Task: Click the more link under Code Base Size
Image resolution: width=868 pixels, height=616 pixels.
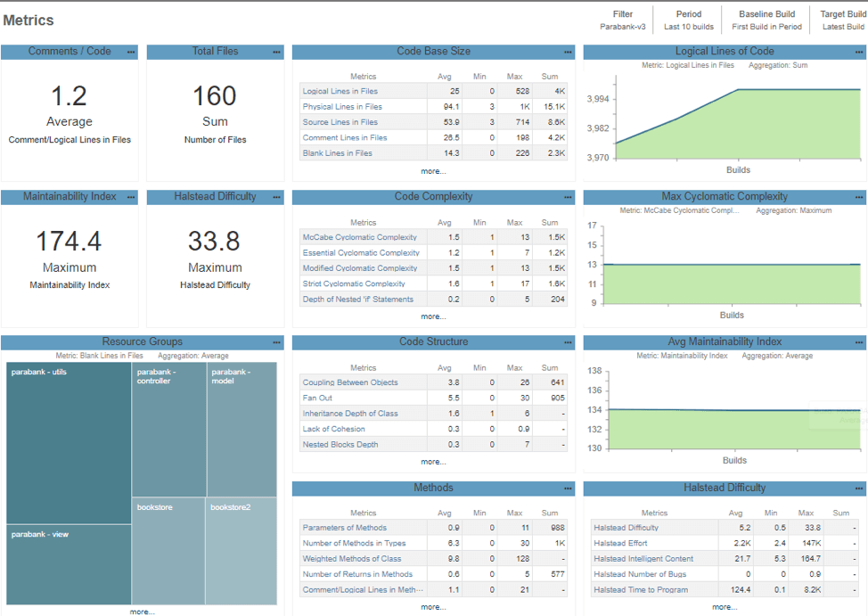Action: click(433, 170)
